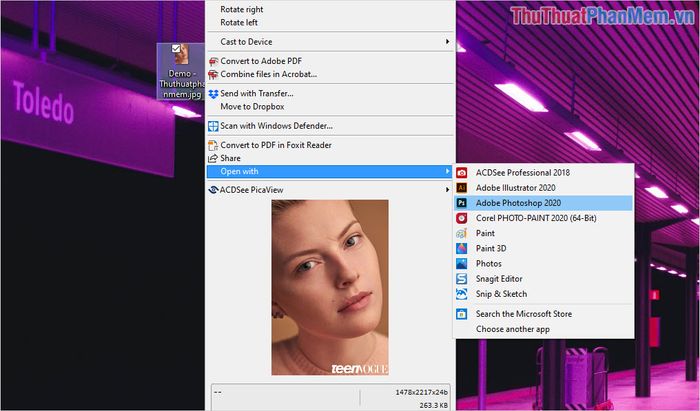700x411 pixels.
Task: Click the Share arrow icon
Action: click(213, 158)
